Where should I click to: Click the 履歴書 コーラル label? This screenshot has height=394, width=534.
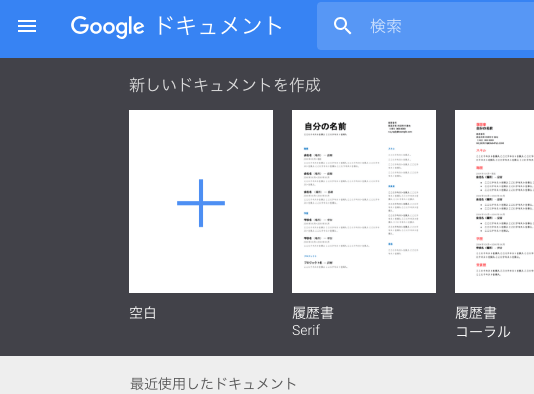click(483, 322)
